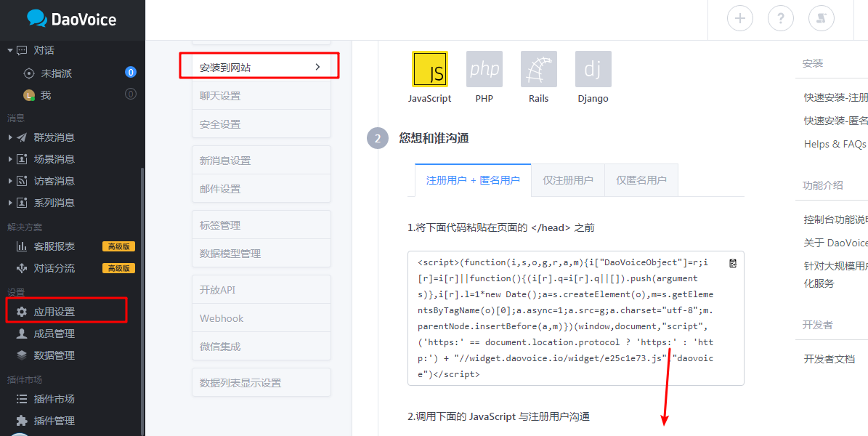Switch to 仅匿名用户 tab
Screen dimensions: 868x436
tap(641, 180)
